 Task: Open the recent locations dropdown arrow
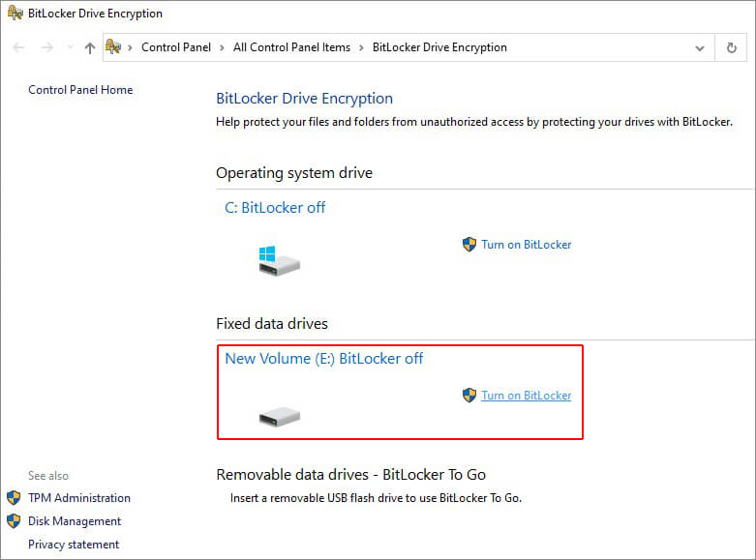[x=70, y=47]
